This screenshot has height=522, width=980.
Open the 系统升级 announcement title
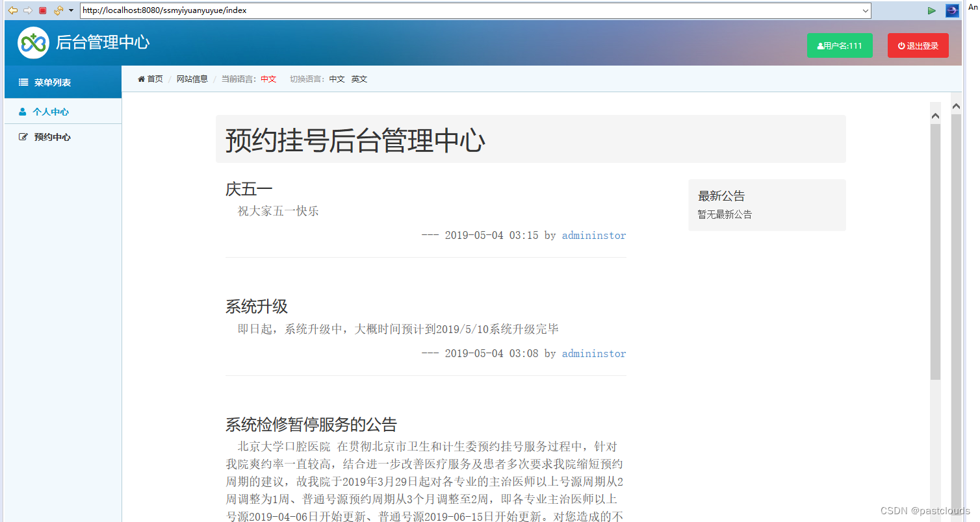257,306
